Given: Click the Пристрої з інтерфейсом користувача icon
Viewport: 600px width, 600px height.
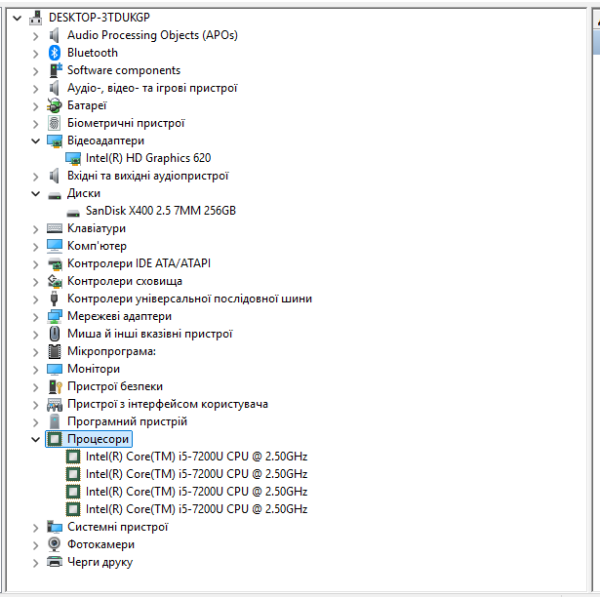Looking at the screenshot, I should 54,404.
